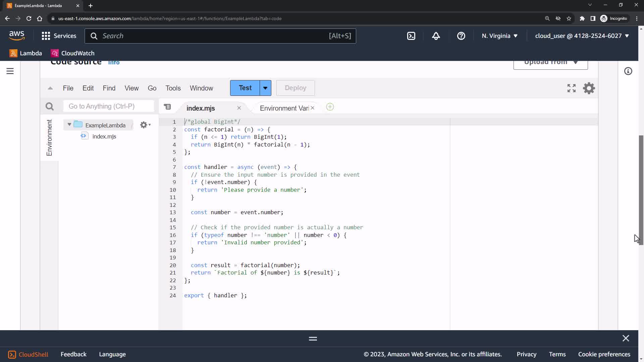The image size is (644, 362).
Task: Open the AWS help question mark icon
Action: pyautogui.click(x=461, y=36)
